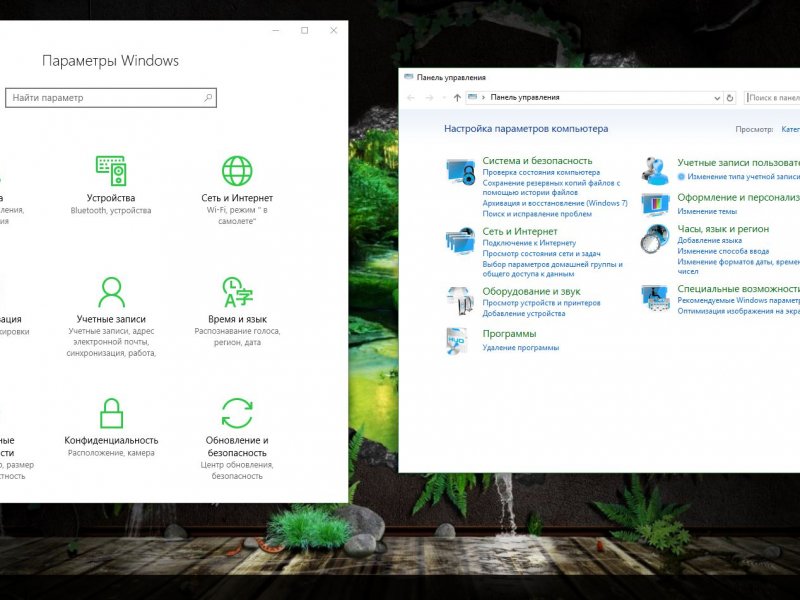Open Учетные записи пользователей heading link
Viewport: 800px width, 600px height.
click(738, 163)
